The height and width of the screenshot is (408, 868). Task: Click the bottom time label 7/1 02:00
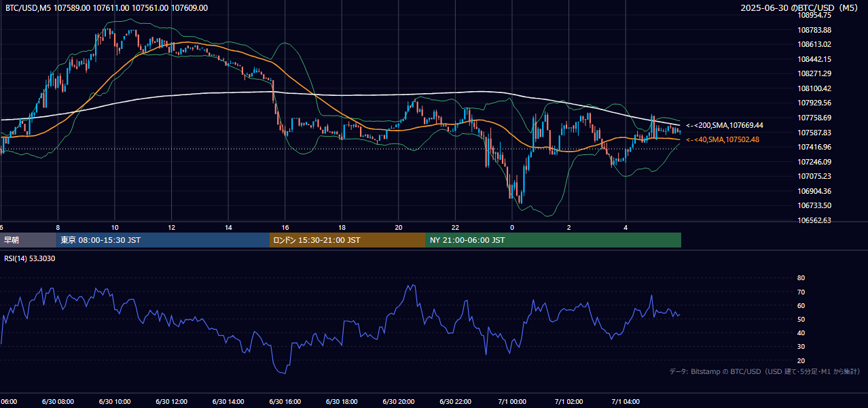569,401
